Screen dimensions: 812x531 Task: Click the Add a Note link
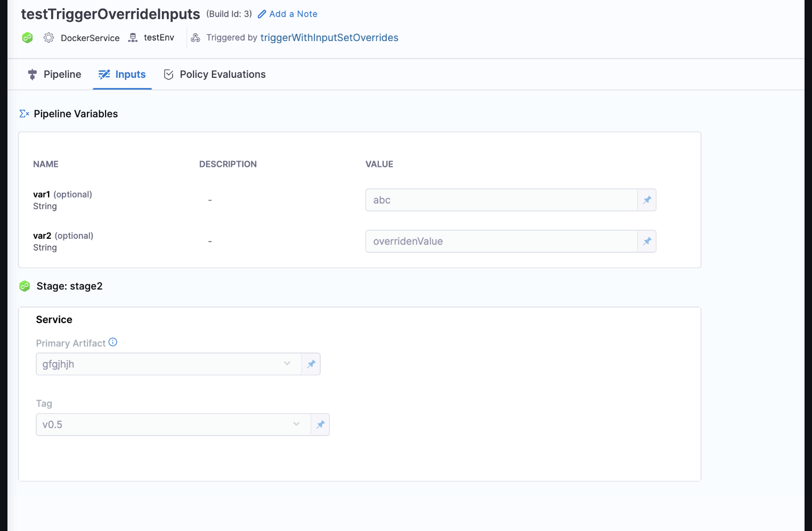(288, 14)
